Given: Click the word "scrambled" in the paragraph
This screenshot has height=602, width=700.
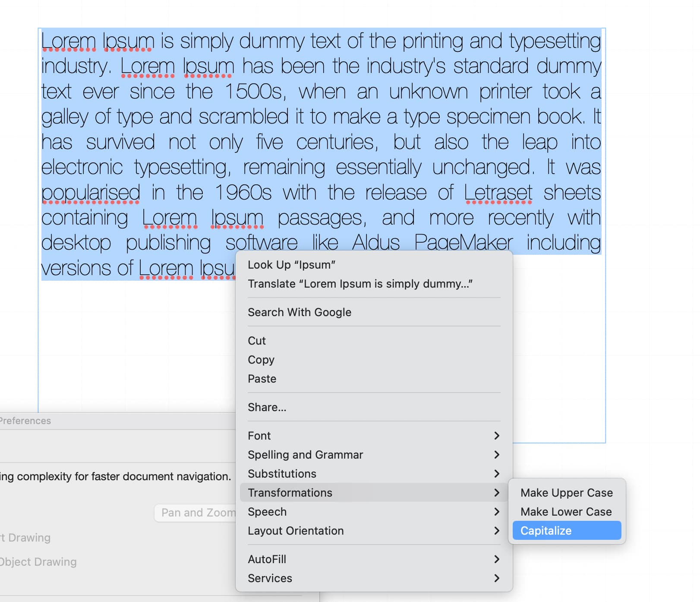Looking at the screenshot, I should click(x=243, y=117).
